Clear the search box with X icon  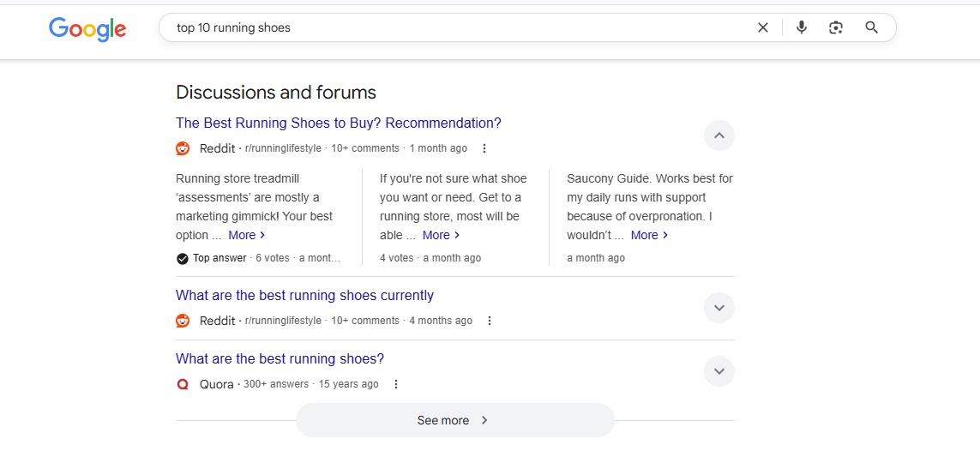pos(762,27)
